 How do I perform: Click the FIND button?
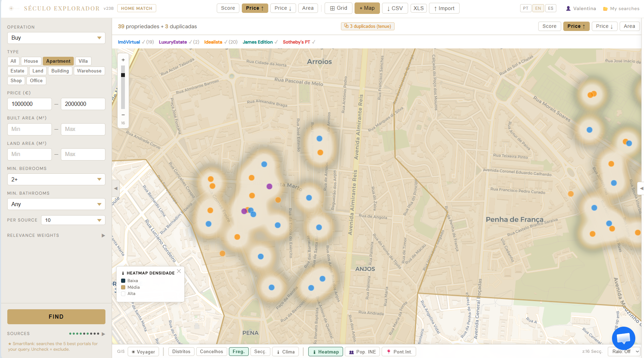(x=56, y=317)
